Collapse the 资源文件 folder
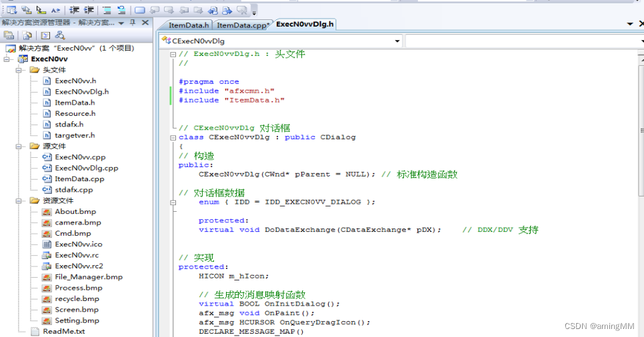The width and height of the screenshot is (644, 337). [x=18, y=200]
